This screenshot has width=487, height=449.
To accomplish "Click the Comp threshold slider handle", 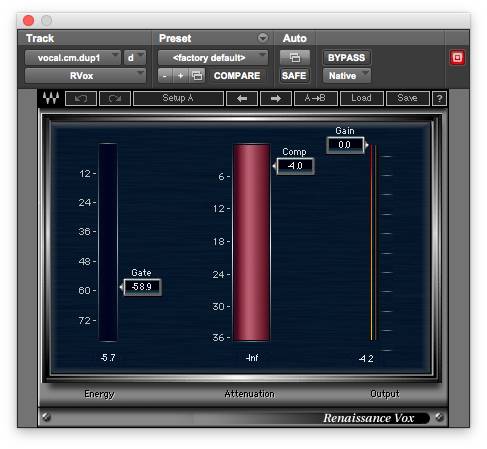I will point(274,166).
